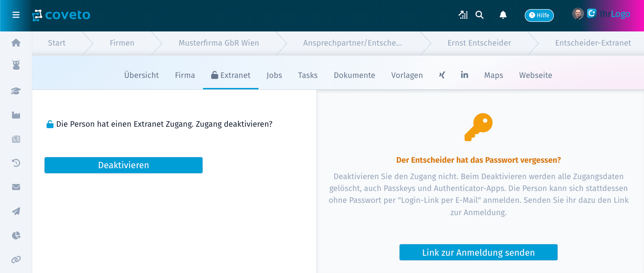Switch to the Firma tab
The height and width of the screenshot is (273, 644).
pyautogui.click(x=185, y=75)
